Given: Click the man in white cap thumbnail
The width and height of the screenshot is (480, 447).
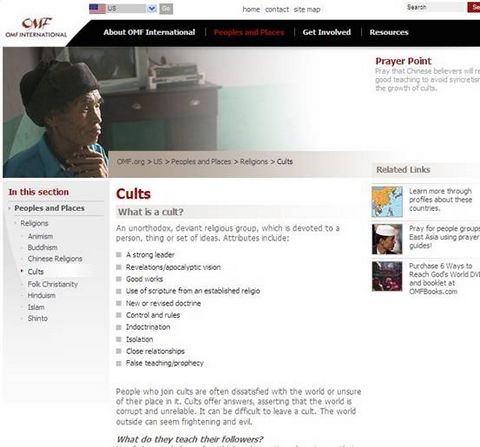Looking at the screenshot, I should point(387,239).
